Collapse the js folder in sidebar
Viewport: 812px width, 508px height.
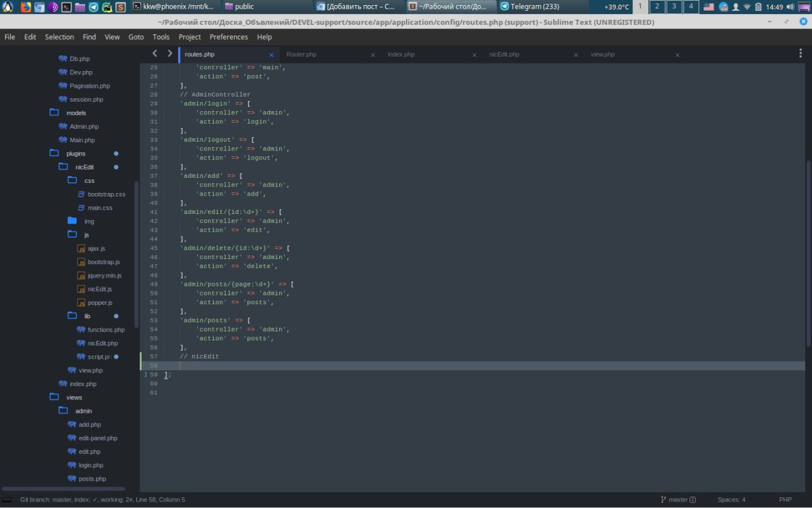tap(72, 235)
